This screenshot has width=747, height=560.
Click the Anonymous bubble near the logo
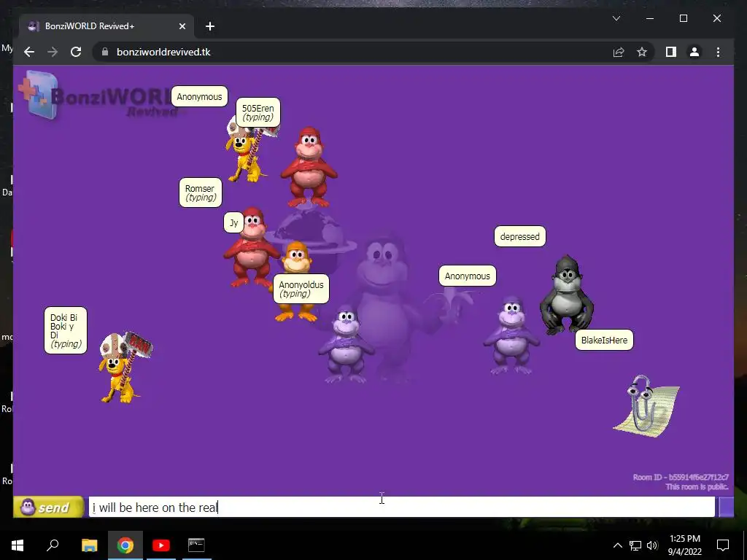coord(199,97)
